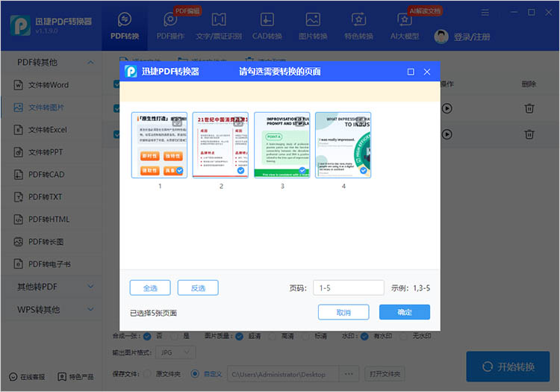Select PDF转TXT in the sidebar
Screen dimensions: 560x392
pos(52,196)
